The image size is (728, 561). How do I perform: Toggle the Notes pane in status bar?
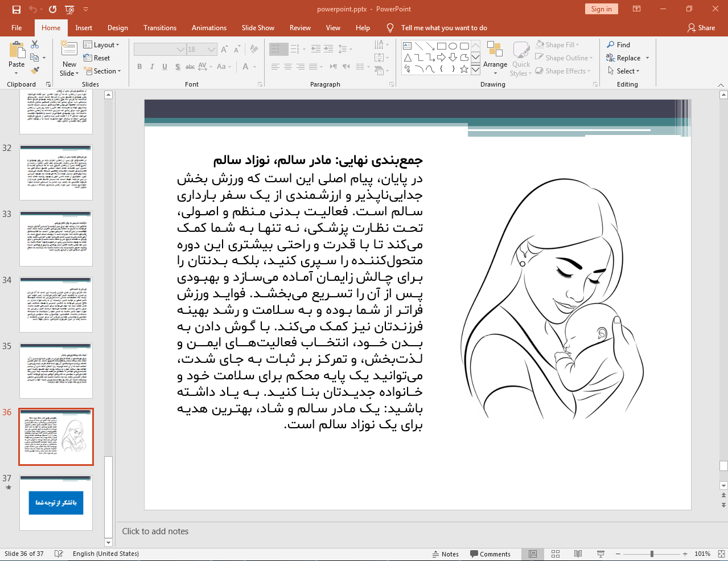[x=445, y=554]
